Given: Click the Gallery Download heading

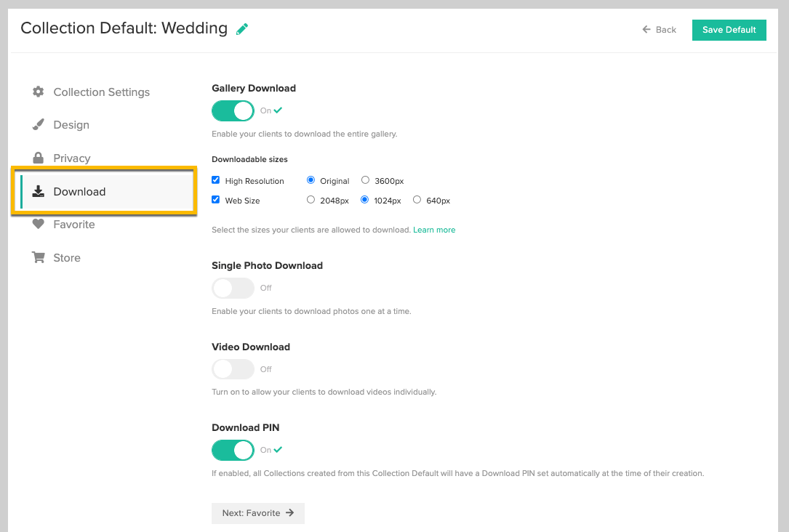Looking at the screenshot, I should [254, 88].
